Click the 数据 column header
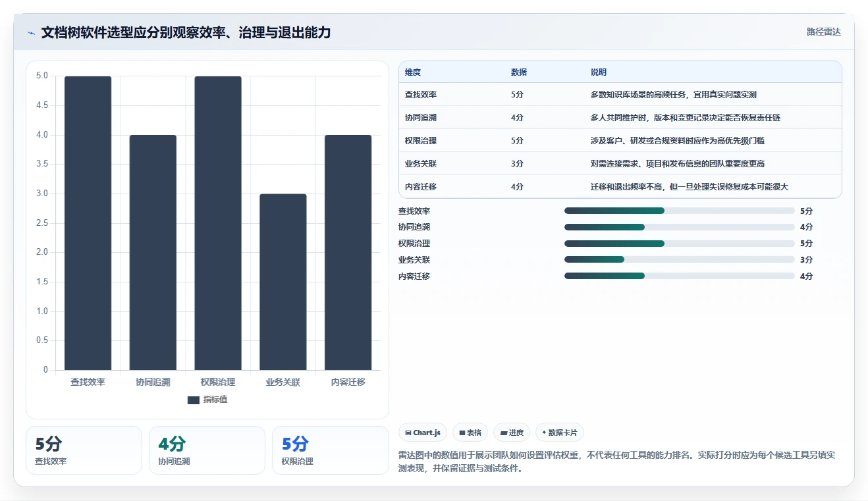The image size is (868, 501). coord(519,72)
